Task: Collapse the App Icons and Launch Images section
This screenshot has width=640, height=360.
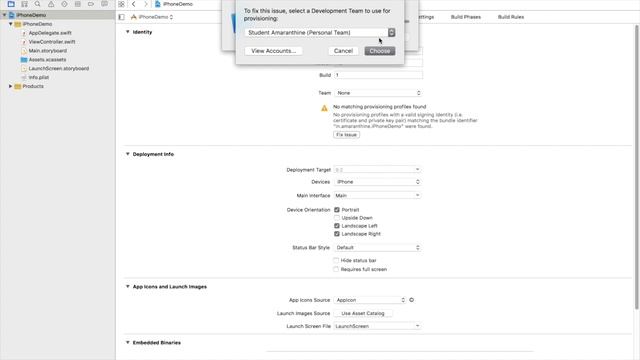Action: point(128,287)
